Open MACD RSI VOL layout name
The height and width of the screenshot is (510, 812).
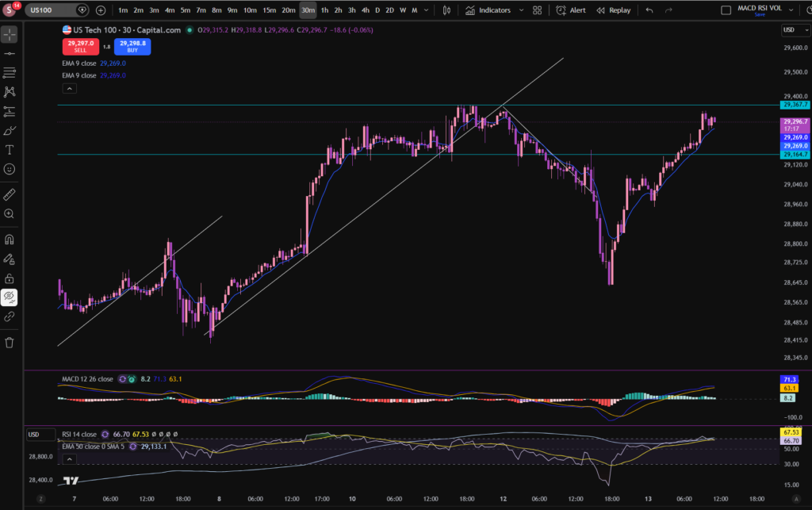(x=759, y=10)
